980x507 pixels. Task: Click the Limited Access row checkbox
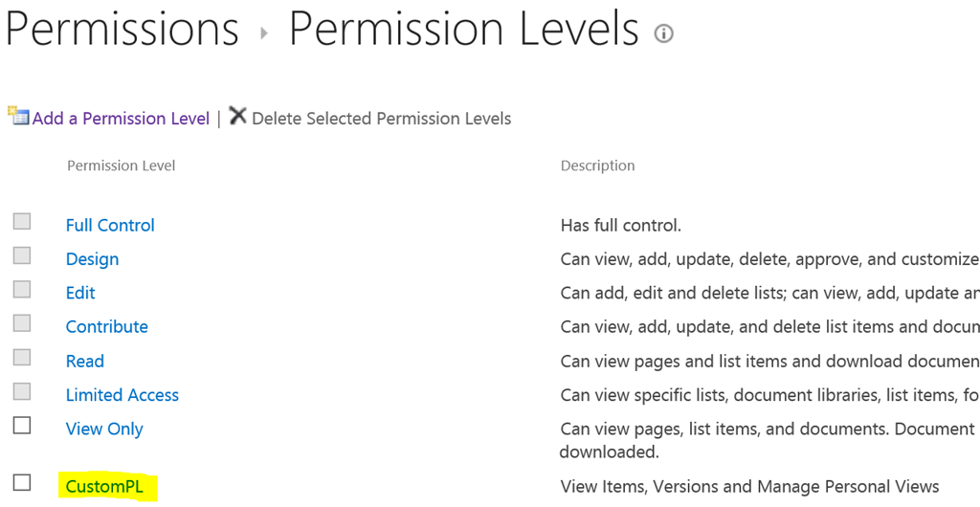(22, 391)
